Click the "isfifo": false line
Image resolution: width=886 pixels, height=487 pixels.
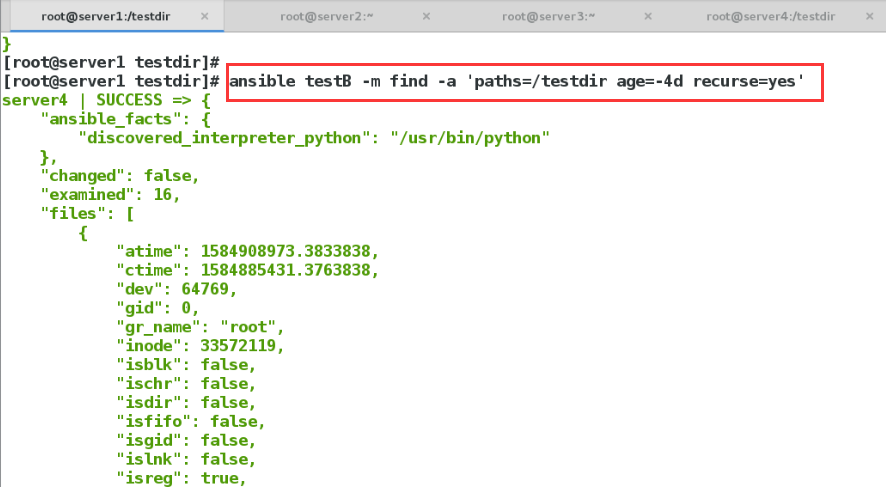tap(191, 421)
